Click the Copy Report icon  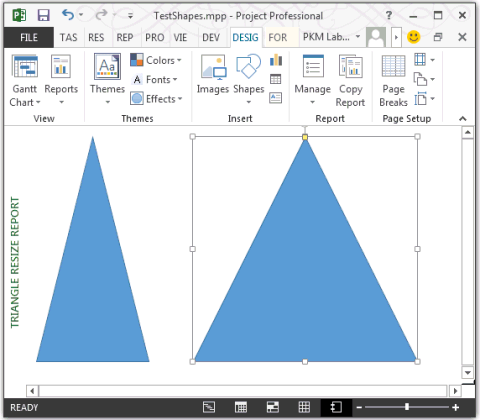[x=350, y=81]
